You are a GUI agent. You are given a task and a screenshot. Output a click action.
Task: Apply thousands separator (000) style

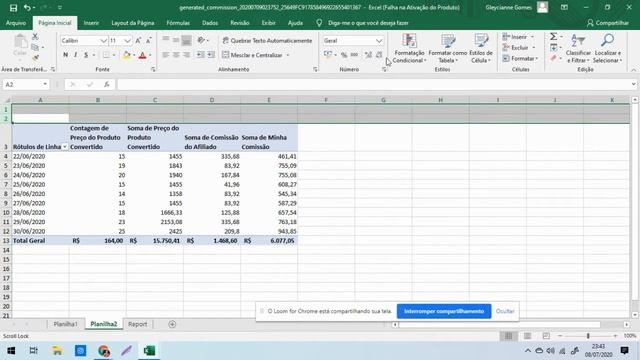click(x=354, y=55)
